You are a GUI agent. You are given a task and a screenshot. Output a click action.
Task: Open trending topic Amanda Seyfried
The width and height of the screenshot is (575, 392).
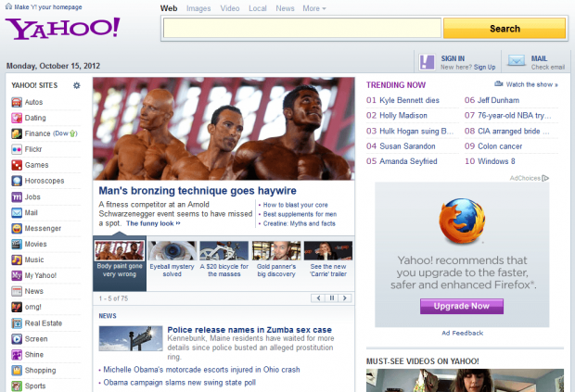point(408,161)
